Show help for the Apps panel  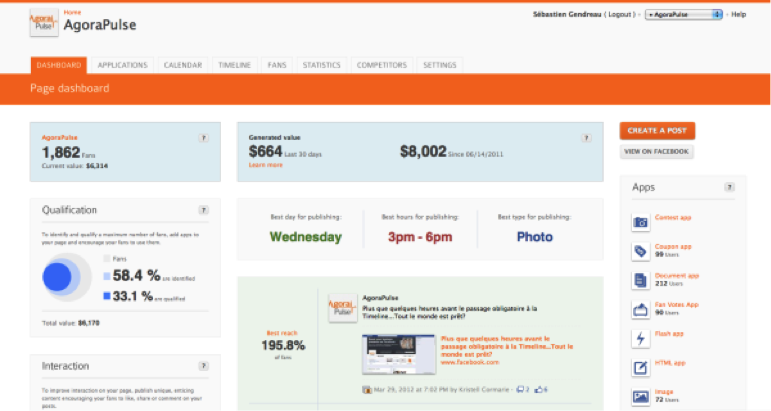coord(729,187)
